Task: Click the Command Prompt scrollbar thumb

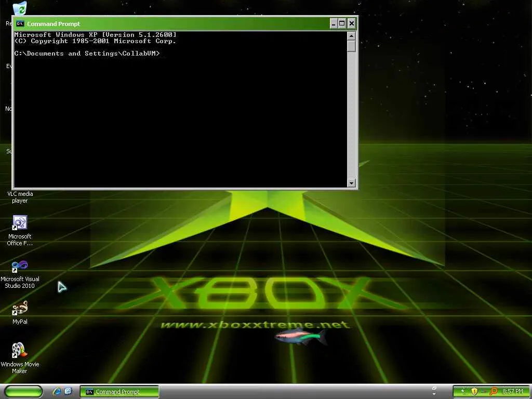Action: (x=351, y=46)
